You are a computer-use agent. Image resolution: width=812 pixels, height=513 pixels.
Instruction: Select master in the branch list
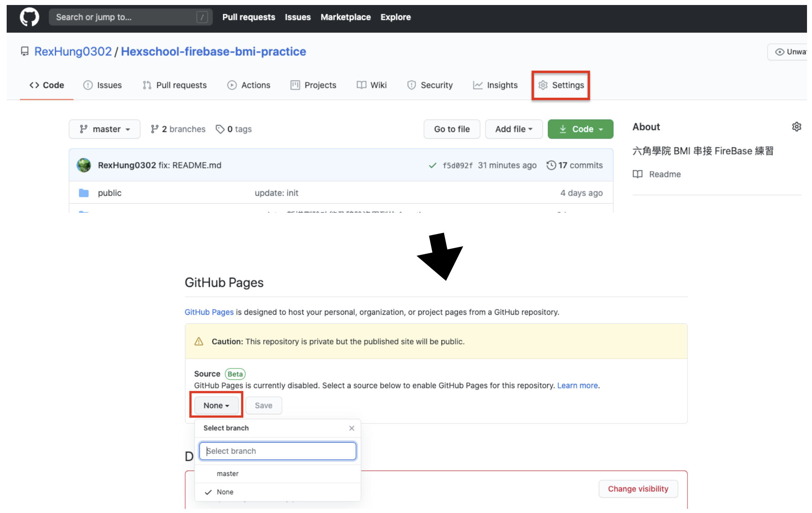click(x=228, y=473)
